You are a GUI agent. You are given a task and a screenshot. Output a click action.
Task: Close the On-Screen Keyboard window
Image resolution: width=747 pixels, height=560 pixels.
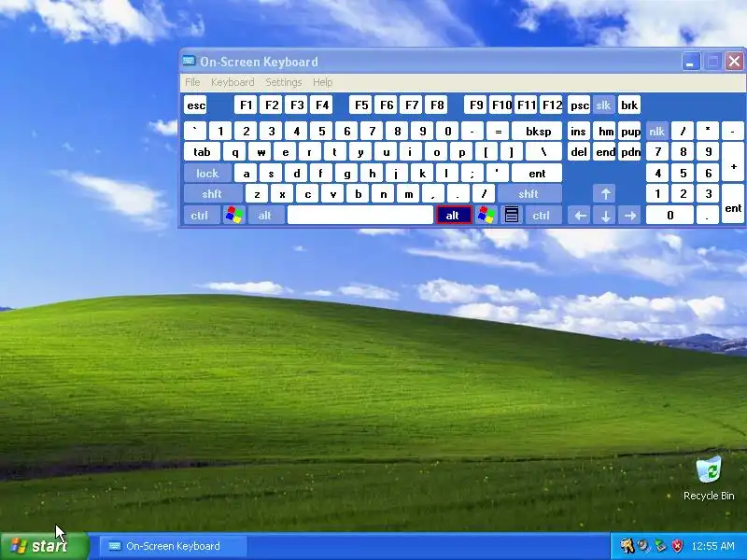click(734, 62)
